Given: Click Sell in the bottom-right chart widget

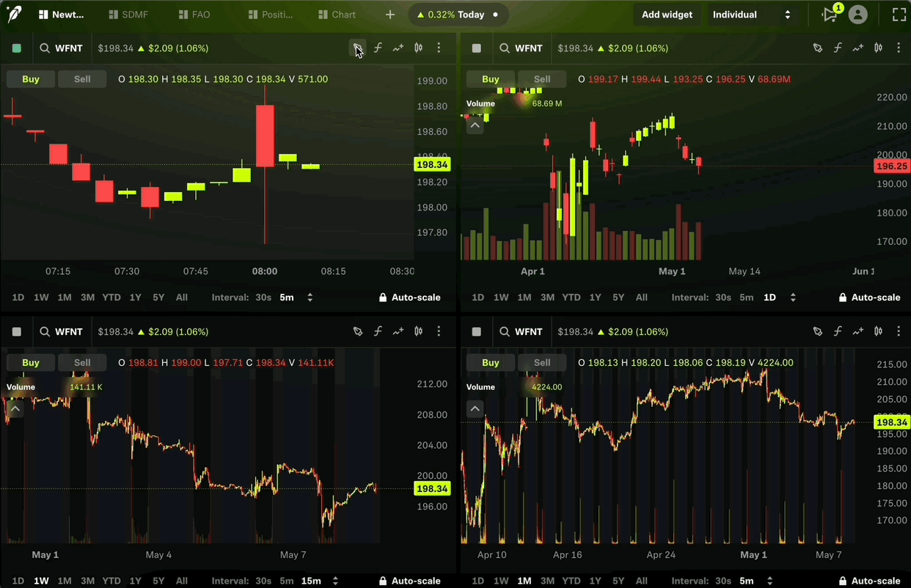Looking at the screenshot, I should pyautogui.click(x=542, y=363).
